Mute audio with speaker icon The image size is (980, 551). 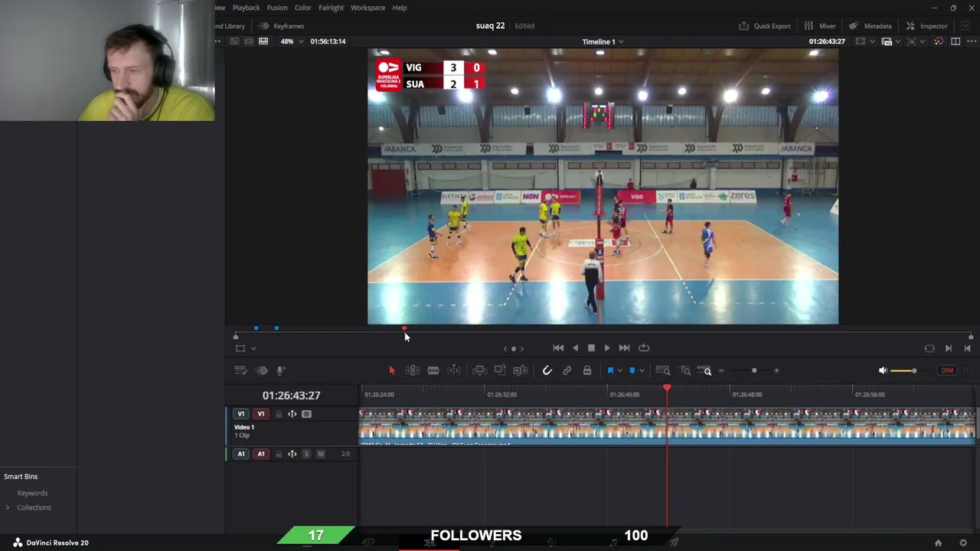(x=883, y=370)
